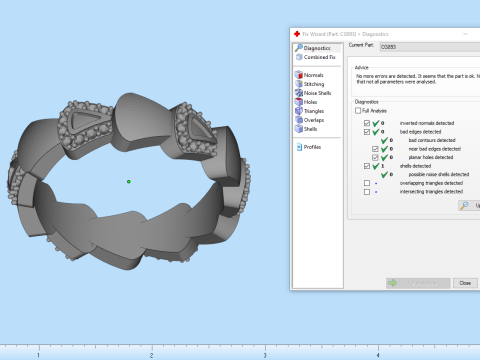Click ruler mark 3 at the bottom
Screen dimensions: 480x360
click(x=265, y=355)
